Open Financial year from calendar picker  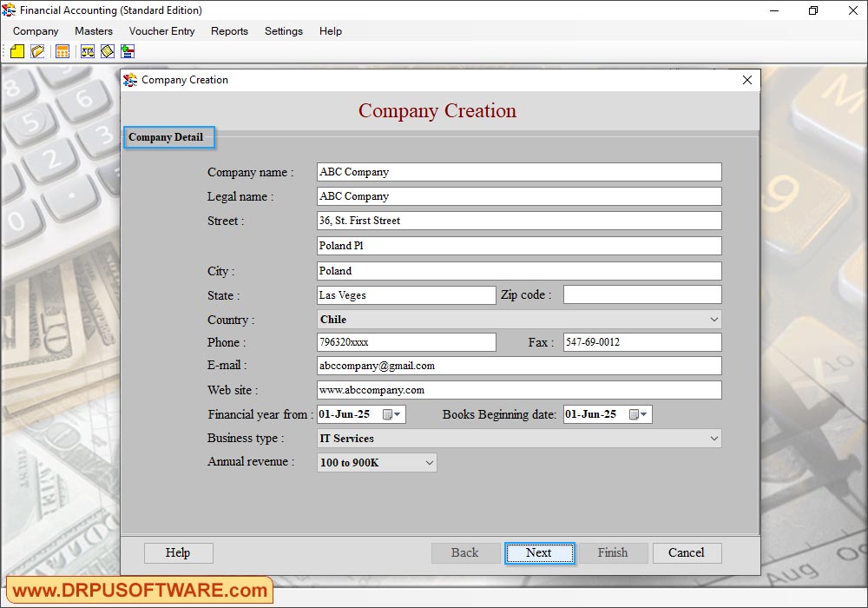point(391,415)
